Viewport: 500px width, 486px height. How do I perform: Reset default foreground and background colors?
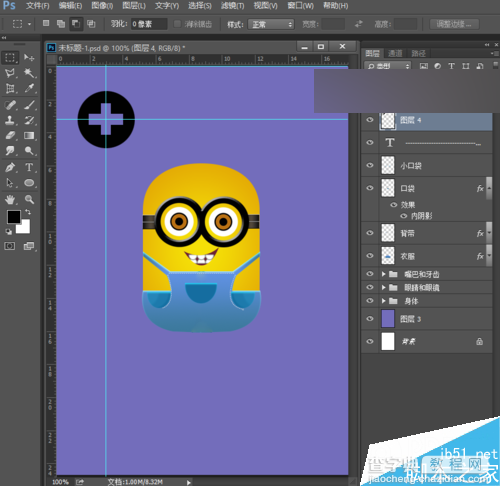pos(9,232)
